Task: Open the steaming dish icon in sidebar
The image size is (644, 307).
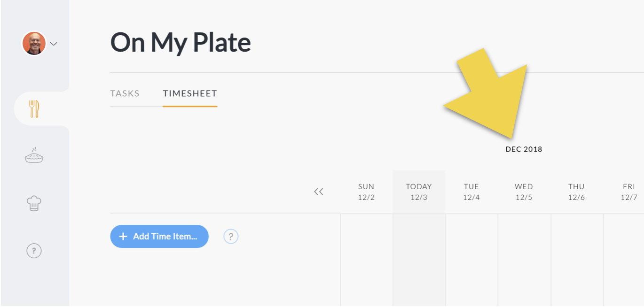Action: point(34,156)
